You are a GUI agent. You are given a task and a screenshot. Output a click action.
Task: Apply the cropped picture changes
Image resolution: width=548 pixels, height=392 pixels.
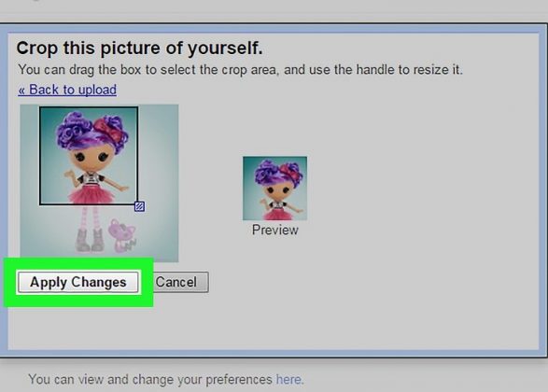point(78,282)
